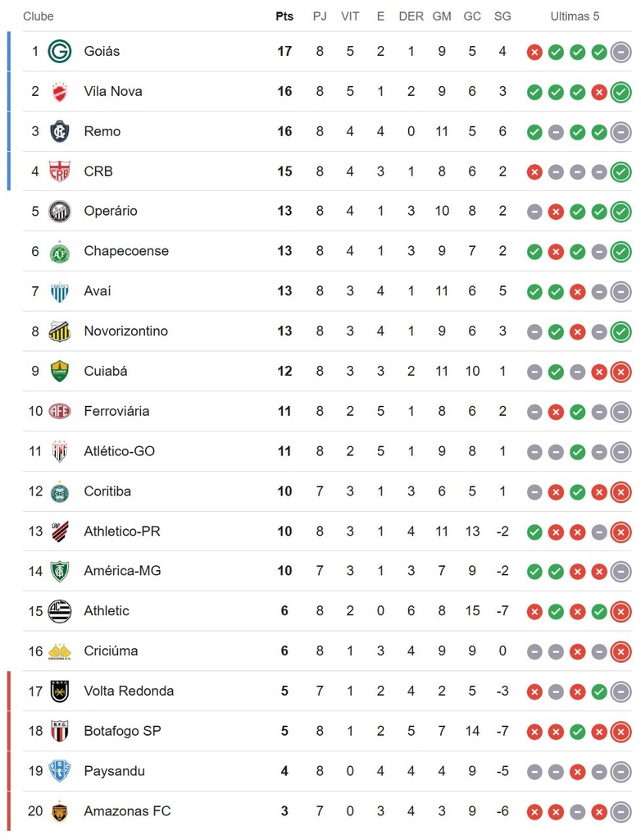
Task: Click the Athletico-PR team crest
Action: tap(60, 532)
